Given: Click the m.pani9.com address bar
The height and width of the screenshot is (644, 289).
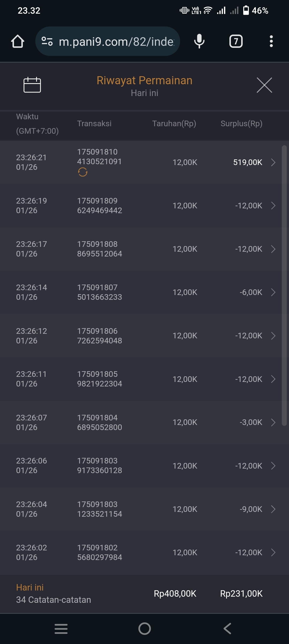Looking at the screenshot, I should click(116, 41).
